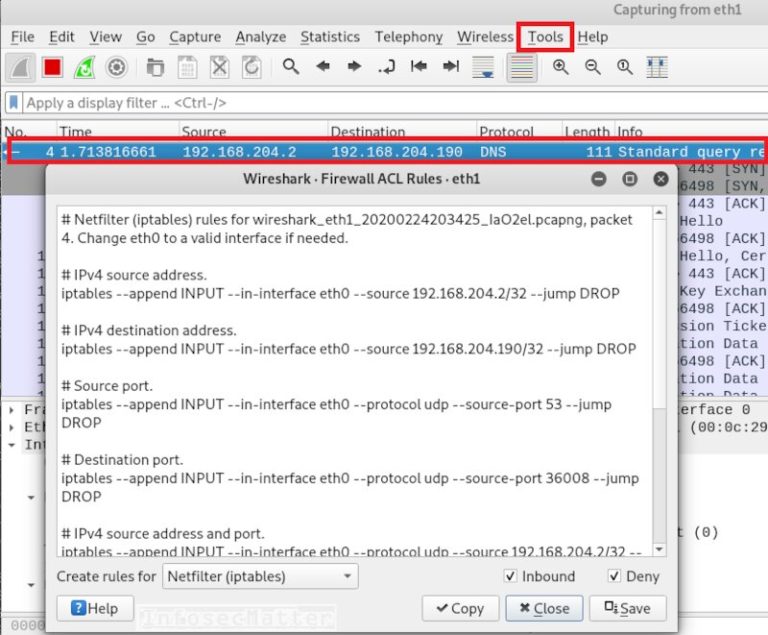Reset text zoom to normal size
Screen dimensions: 768x635
point(624,67)
